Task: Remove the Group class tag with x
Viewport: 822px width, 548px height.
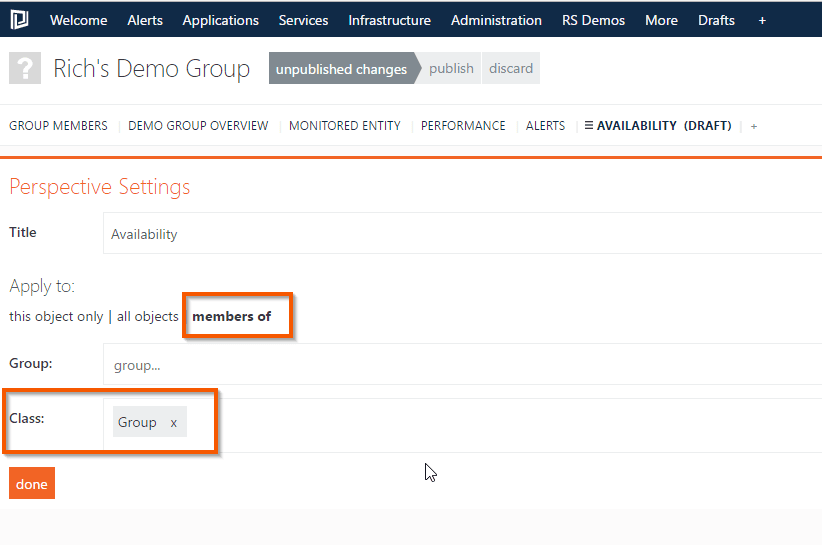Action: click(173, 423)
